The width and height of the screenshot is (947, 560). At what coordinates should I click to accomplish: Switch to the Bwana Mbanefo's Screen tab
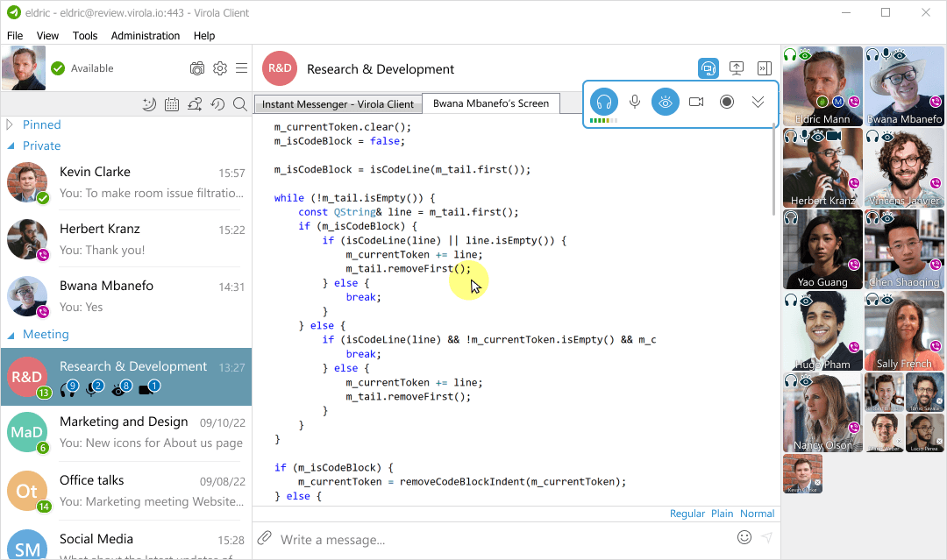pos(491,103)
